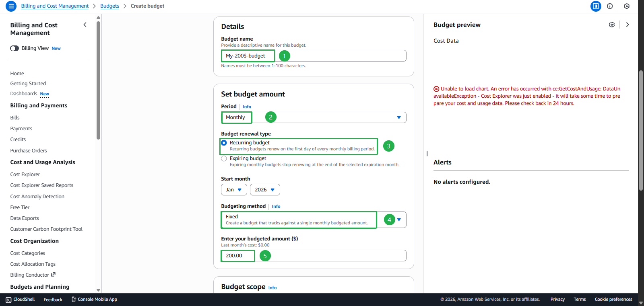Open the start month Jan dropdown
This screenshot has height=306, width=644.
tap(234, 190)
